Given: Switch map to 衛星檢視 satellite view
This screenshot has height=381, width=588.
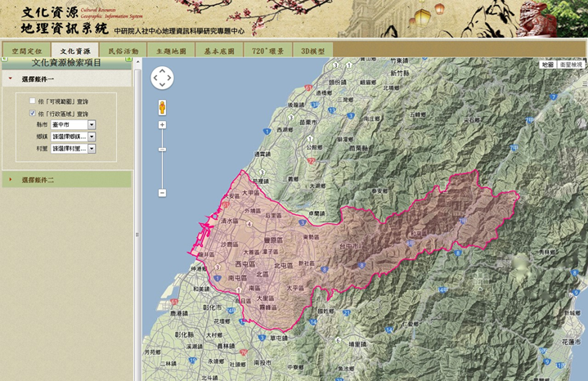Looking at the screenshot, I should pyautogui.click(x=571, y=64).
